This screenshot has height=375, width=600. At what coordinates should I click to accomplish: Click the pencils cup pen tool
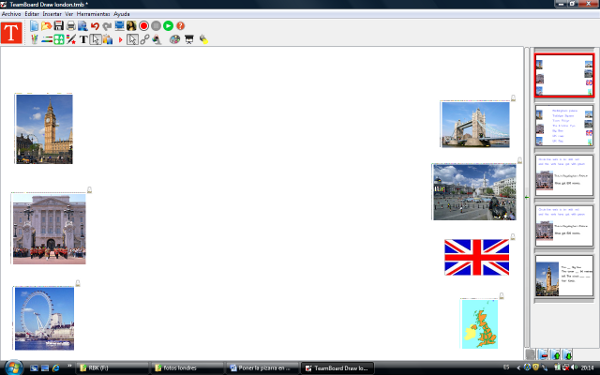(x=34, y=39)
